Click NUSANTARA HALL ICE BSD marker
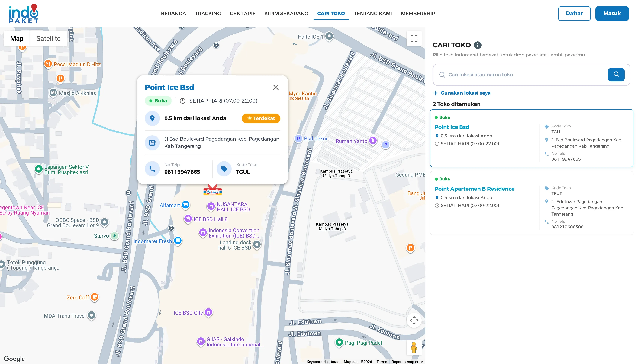This screenshot has width=638, height=364. tap(211, 206)
